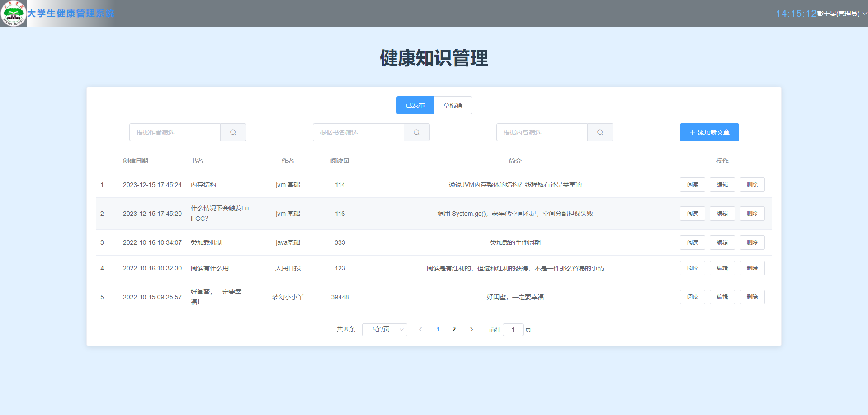Click 编辑 for the 类加载机制 article
The image size is (868, 415).
point(722,242)
